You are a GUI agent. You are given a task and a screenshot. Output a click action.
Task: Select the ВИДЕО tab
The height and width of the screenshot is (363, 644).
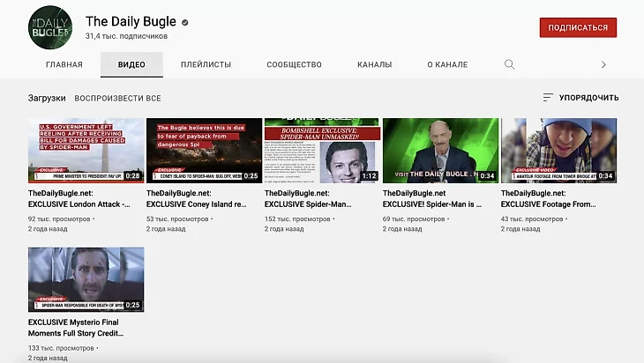(131, 64)
